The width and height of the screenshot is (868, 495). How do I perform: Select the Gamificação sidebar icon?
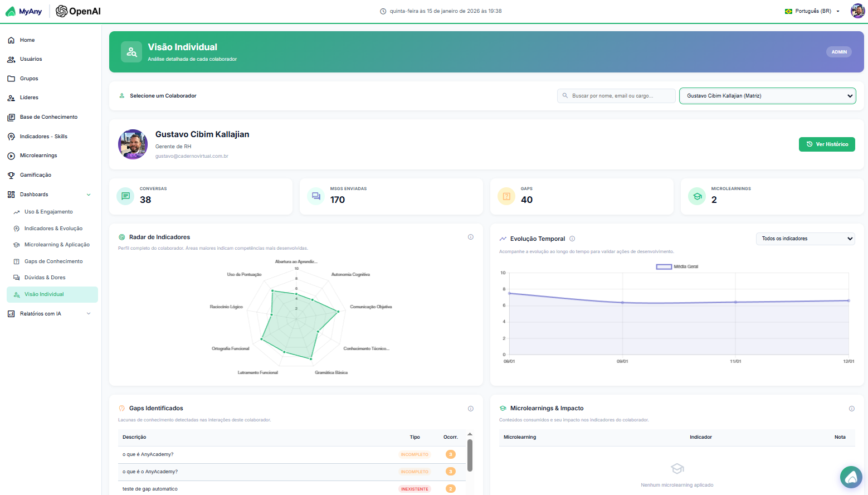[x=11, y=174]
